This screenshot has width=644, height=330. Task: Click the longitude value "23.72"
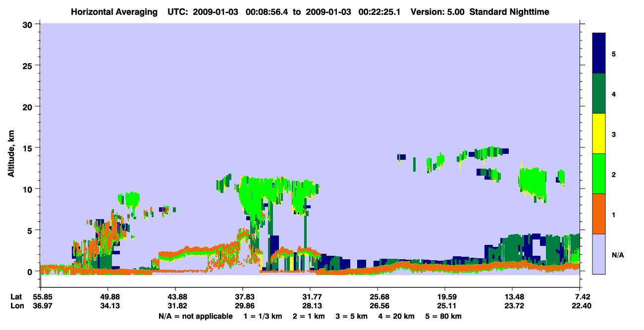coord(512,306)
